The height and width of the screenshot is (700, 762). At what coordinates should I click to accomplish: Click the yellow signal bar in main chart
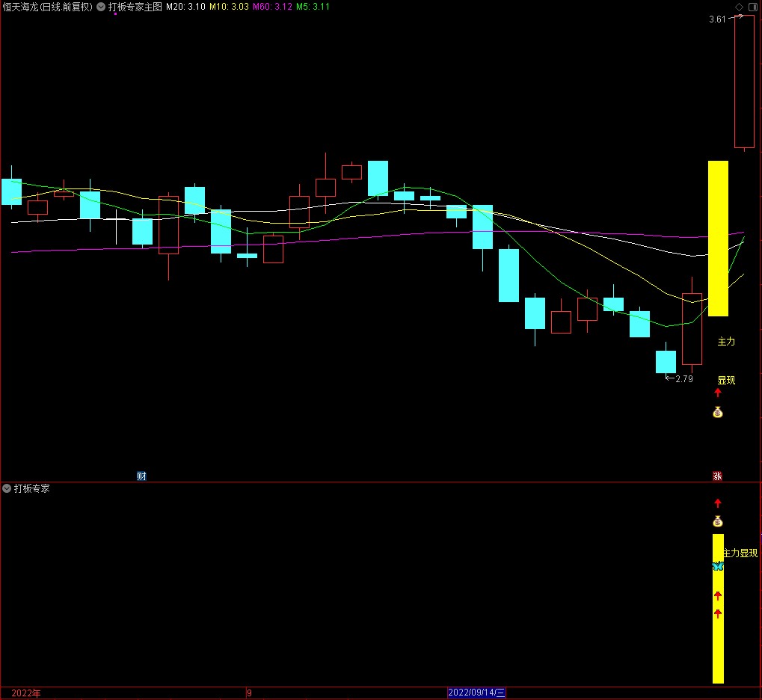[718, 238]
